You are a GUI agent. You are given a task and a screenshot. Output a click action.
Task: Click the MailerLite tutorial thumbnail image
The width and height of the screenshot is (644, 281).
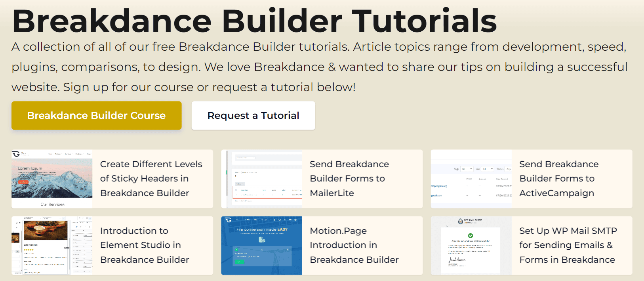[x=261, y=179]
